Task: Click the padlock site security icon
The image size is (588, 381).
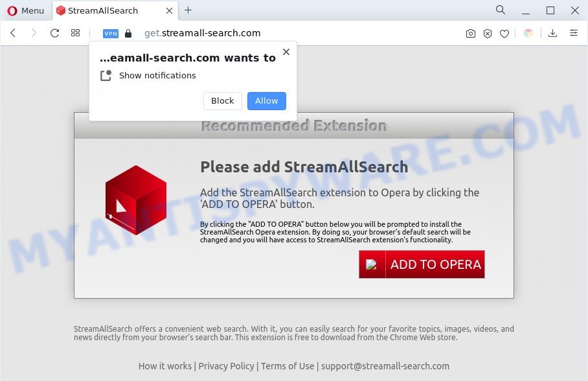Action: click(x=128, y=34)
